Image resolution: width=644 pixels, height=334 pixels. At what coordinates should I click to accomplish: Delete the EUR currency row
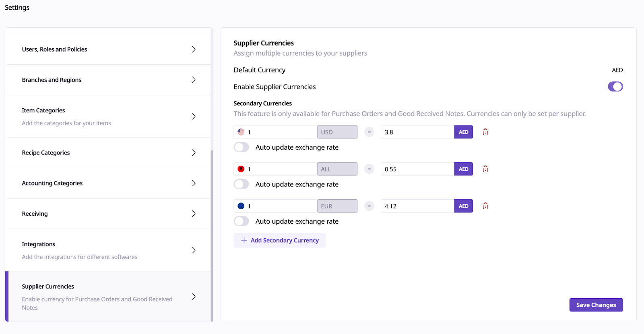(485, 206)
